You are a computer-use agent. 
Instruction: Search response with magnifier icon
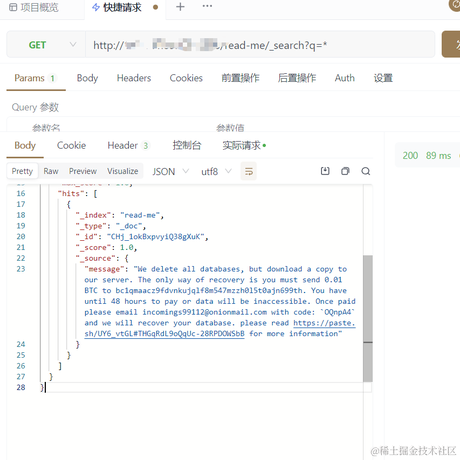pos(366,171)
